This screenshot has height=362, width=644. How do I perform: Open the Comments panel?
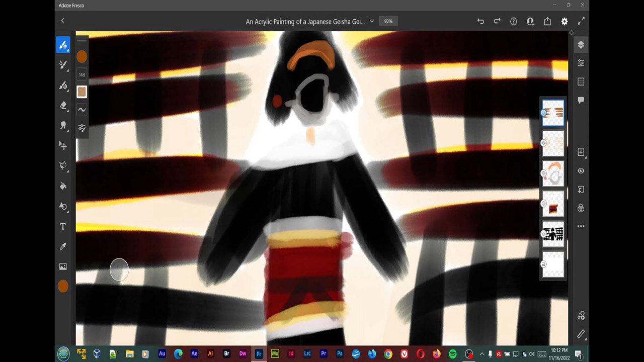[x=581, y=100]
